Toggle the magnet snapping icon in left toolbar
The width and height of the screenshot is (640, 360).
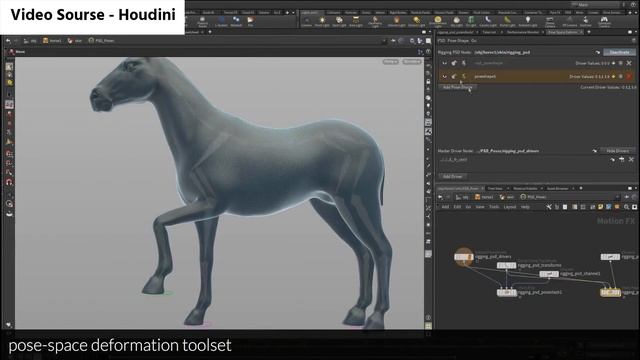(9, 182)
